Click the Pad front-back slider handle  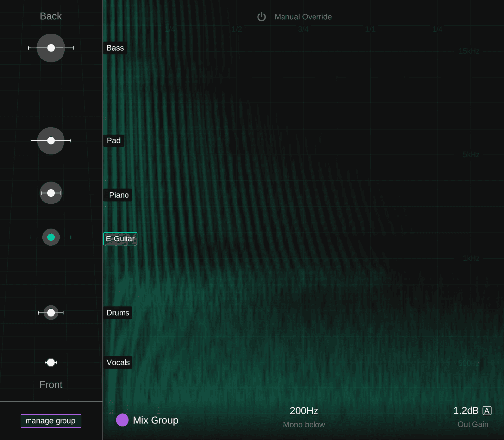click(51, 141)
